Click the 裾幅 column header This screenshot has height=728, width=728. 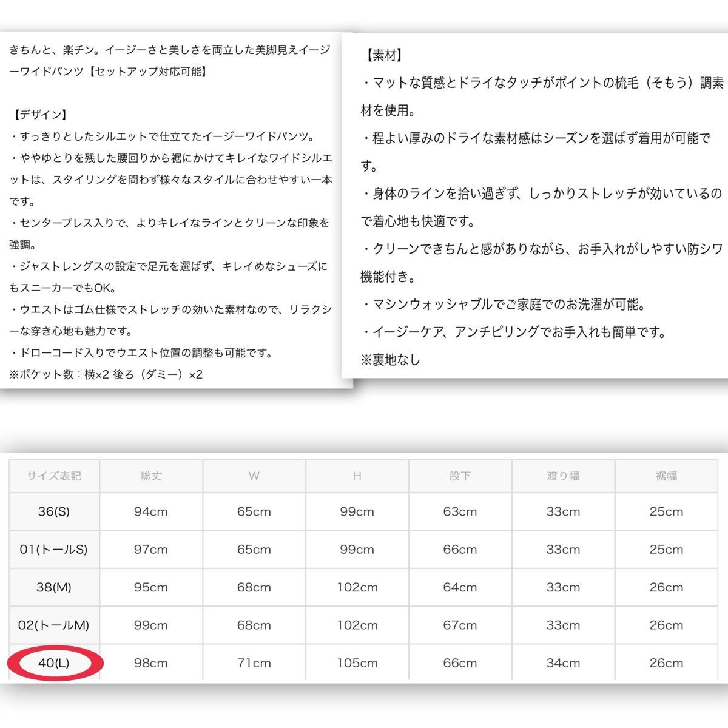click(x=666, y=476)
